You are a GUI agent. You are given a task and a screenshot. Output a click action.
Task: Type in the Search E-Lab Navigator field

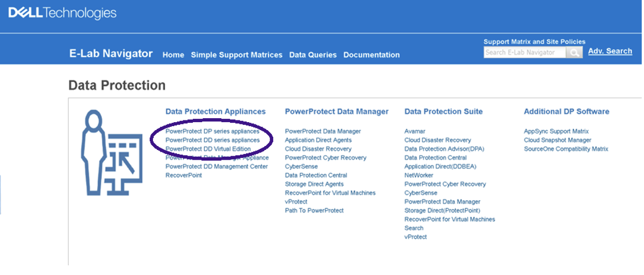pyautogui.click(x=524, y=52)
